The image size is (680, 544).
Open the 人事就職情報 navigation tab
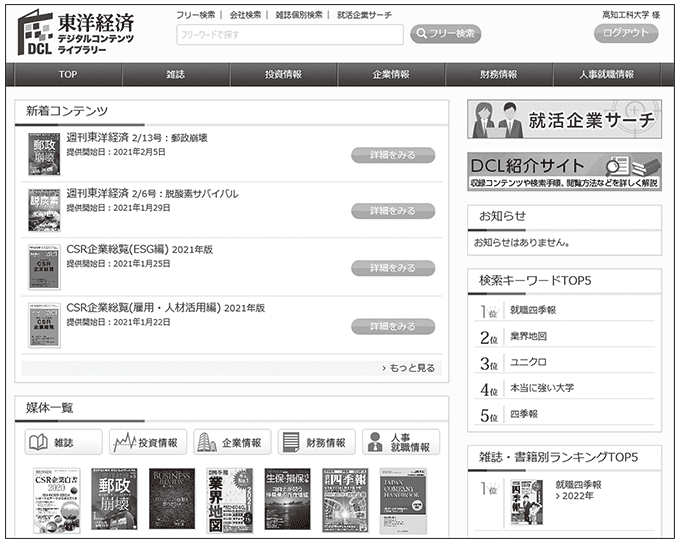coord(607,75)
